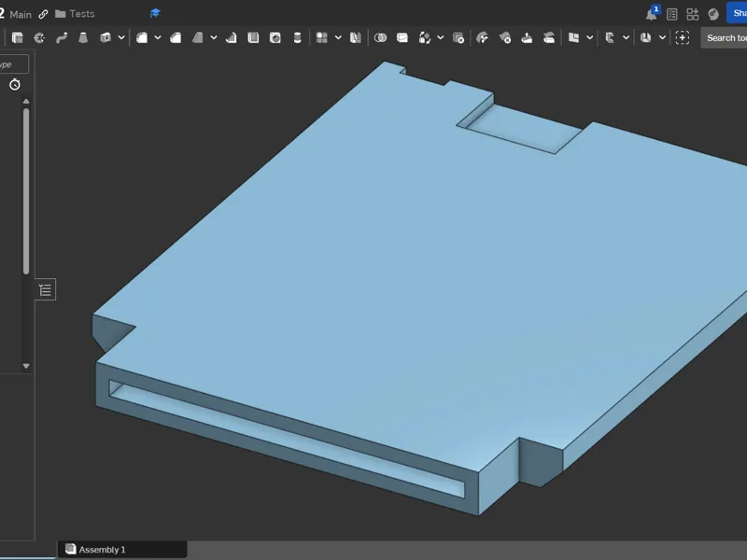The image size is (747, 560).
Task: Open the add custom features icon
Action: (x=683, y=37)
